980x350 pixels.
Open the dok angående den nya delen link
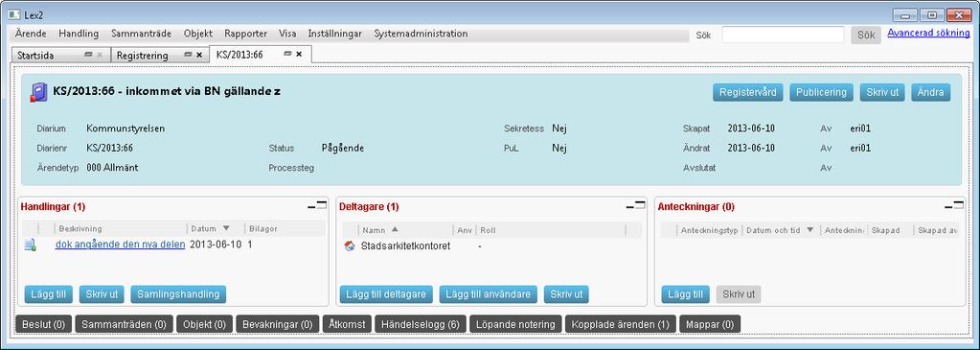point(120,245)
